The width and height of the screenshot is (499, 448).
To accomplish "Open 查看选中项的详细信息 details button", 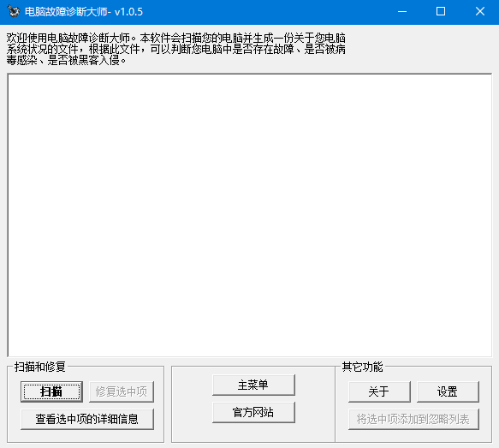I will [87, 419].
